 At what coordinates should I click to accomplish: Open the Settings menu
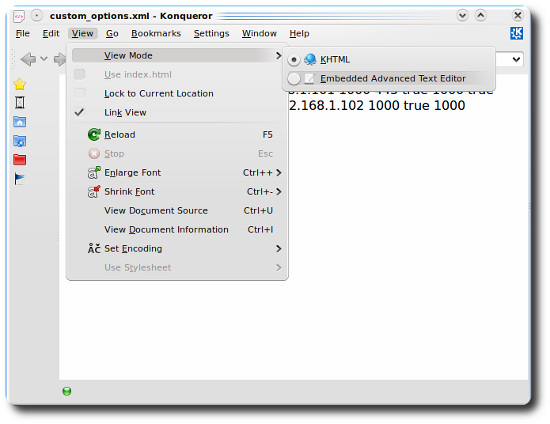[212, 33]
